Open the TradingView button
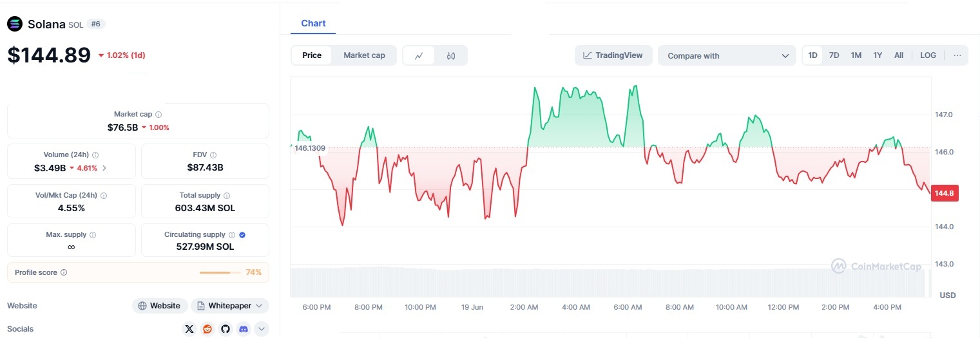The image size is (980, 338). (x=613, y=55)
